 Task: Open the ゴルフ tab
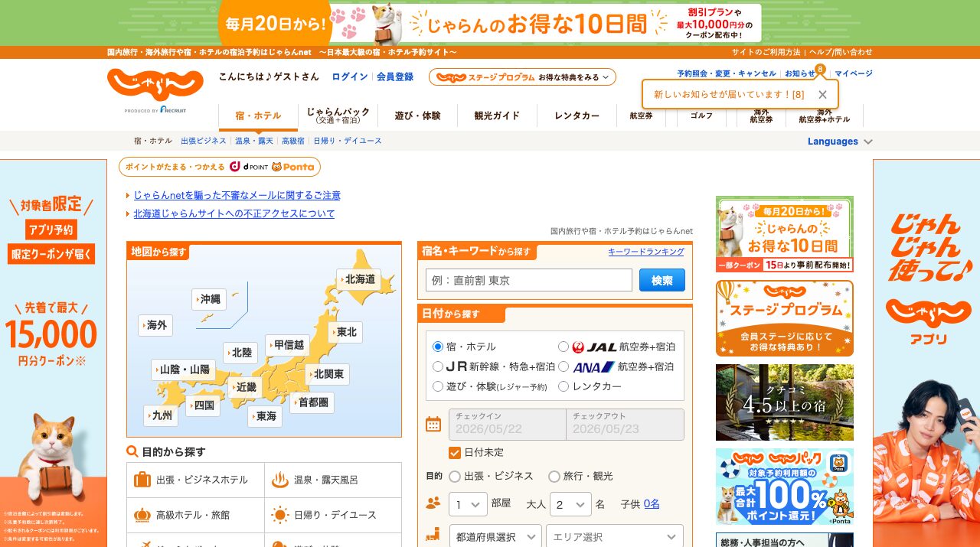(x=701, y=116)
